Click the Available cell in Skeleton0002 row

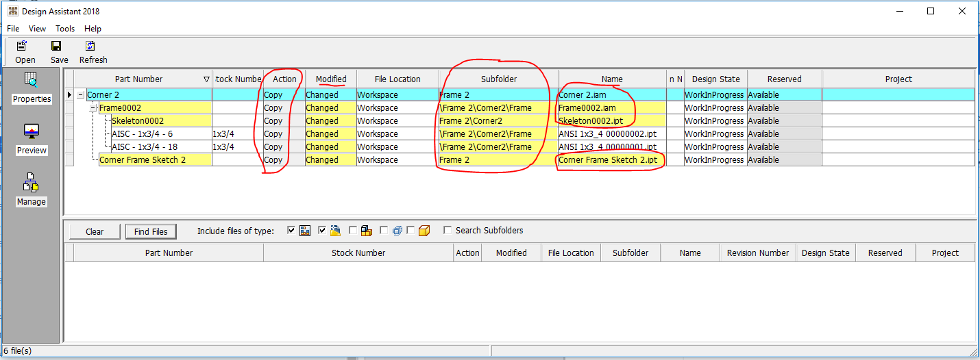[x=784, y=121]
